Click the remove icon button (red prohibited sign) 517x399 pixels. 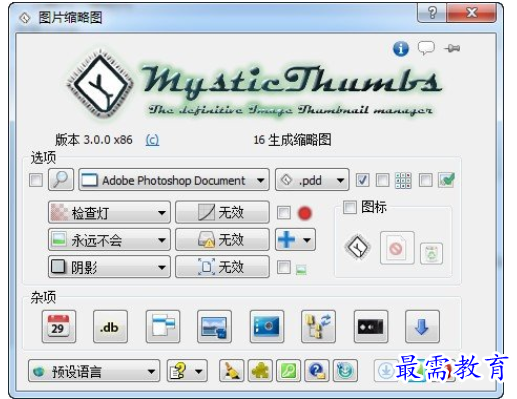[397, 248]
